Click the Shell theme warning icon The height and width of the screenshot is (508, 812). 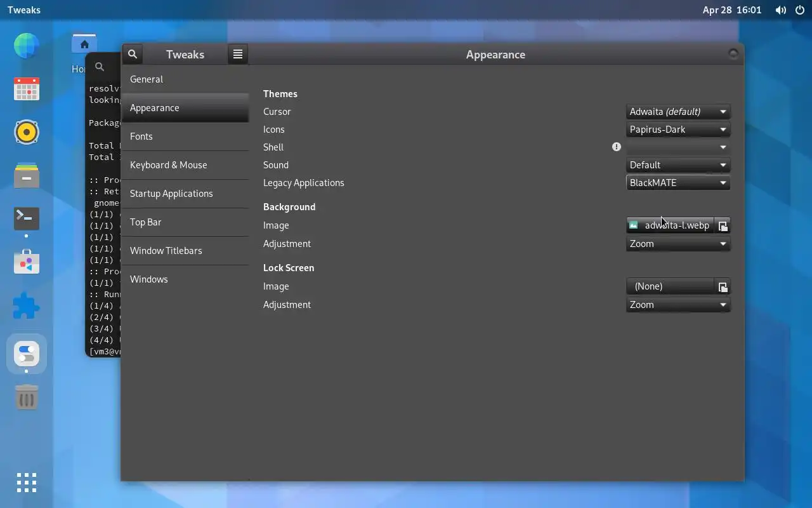(x=616, y=147)
